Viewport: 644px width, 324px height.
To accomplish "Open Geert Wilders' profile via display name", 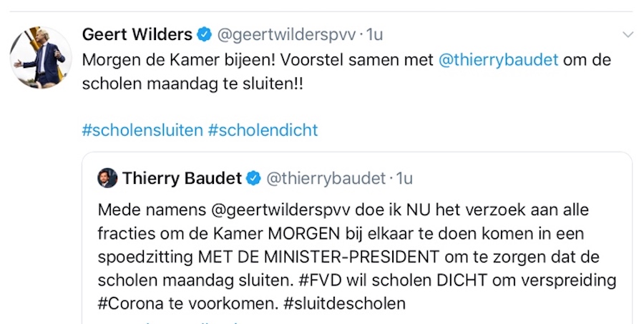I will click(137, 34).
